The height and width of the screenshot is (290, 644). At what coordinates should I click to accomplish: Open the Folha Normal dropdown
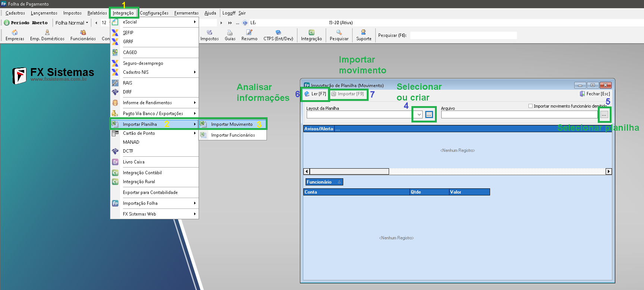(72, 23)
